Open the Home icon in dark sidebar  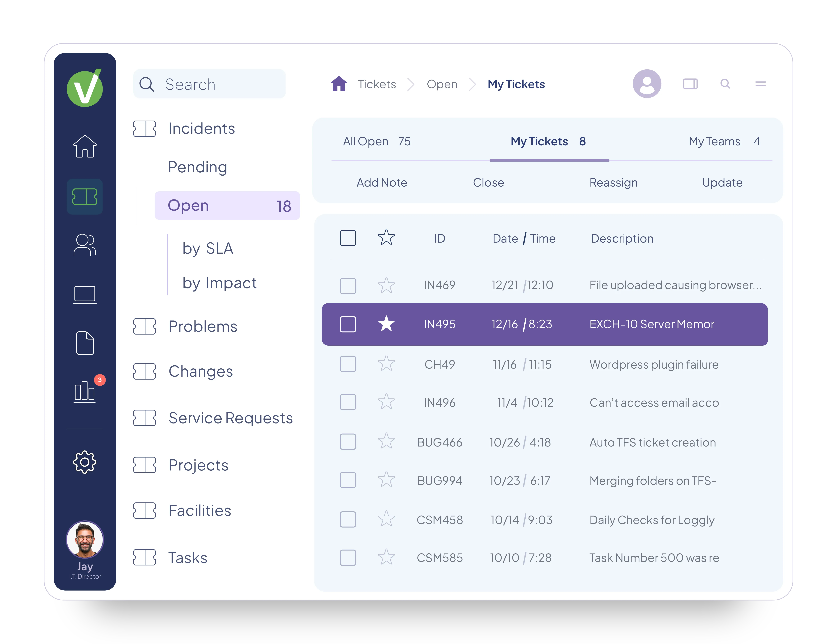click(85, 146)
